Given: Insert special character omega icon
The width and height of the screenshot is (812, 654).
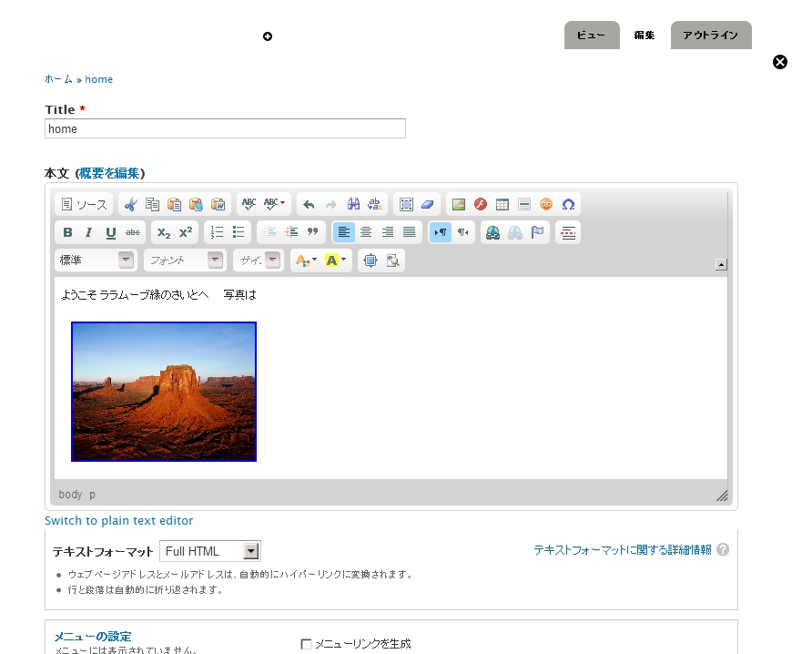Looking at the screenshot, I should pos(568,204).
